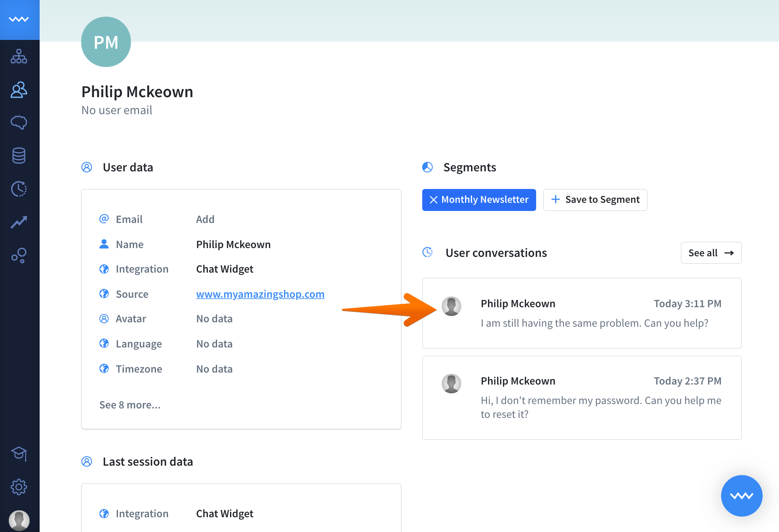Open the graduation/academy icon

20,453
